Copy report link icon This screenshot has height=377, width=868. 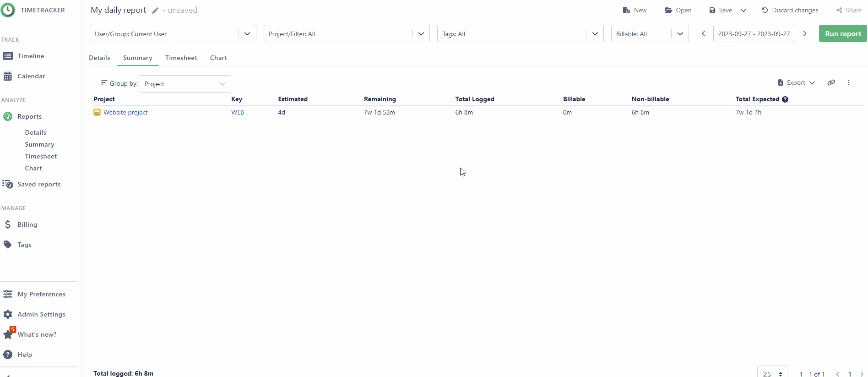tap(831, 82)
